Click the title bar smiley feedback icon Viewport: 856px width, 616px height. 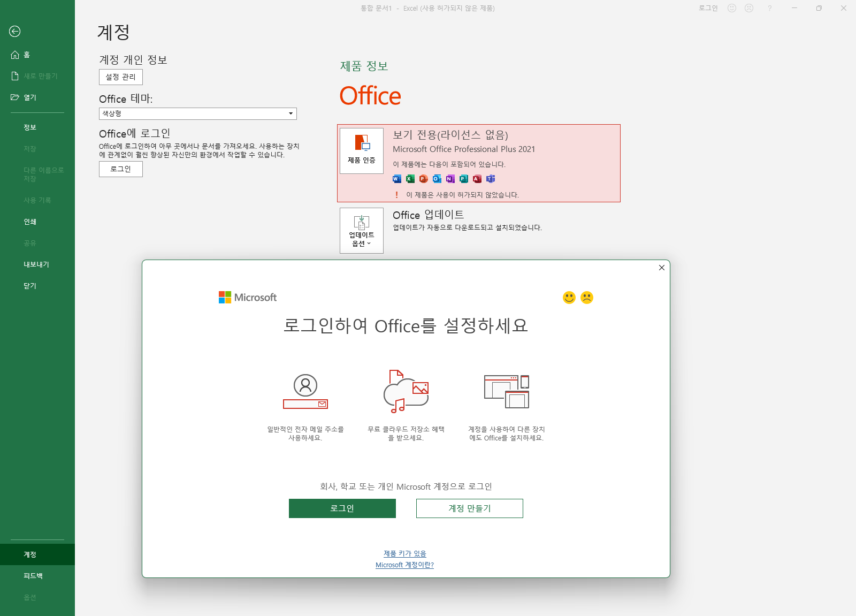(x=732, y=8)
